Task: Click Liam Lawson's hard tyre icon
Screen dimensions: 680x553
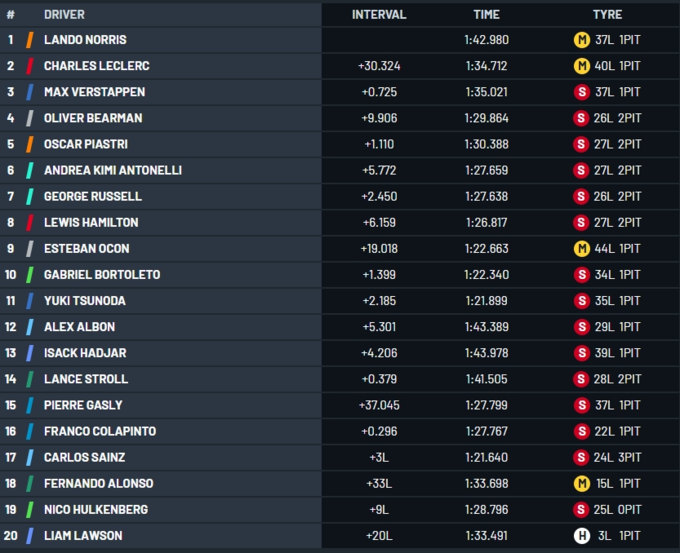Action: coord(581,535)
